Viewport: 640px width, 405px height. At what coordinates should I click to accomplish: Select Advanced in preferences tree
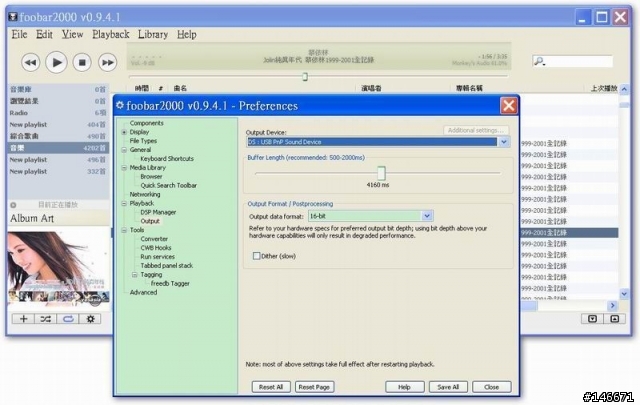143,293
